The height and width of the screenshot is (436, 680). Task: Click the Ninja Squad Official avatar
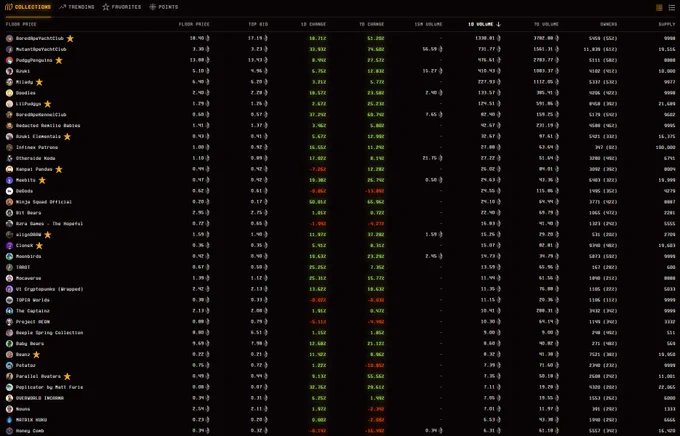point(10,202)
